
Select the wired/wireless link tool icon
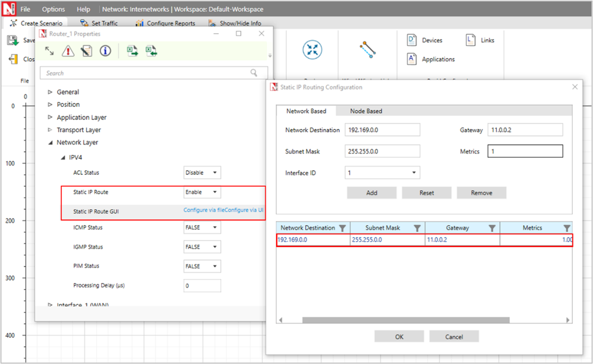368,50
